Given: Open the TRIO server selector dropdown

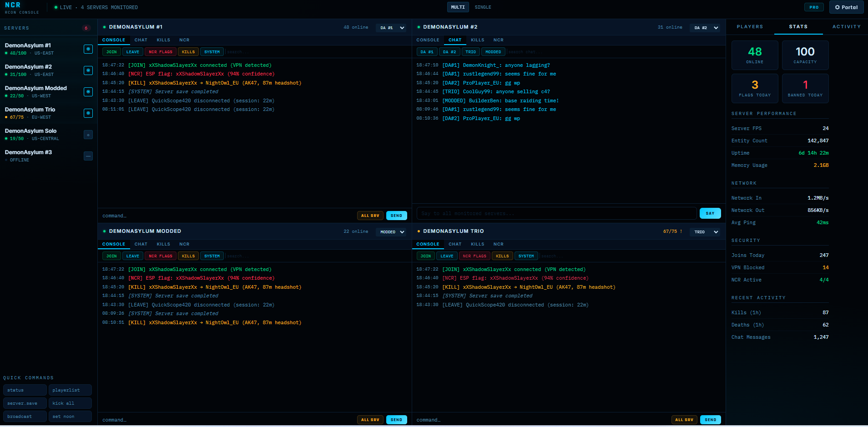Looking at the screenshot, I should [705, 232].
